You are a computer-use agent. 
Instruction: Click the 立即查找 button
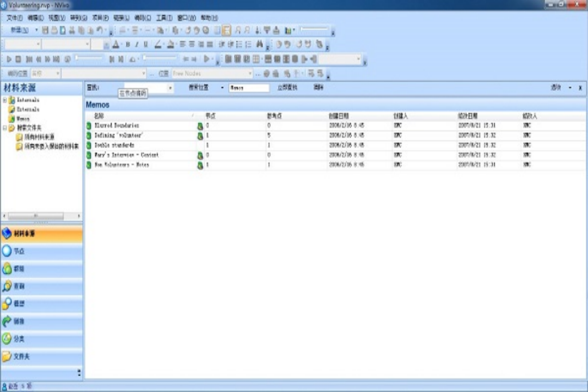tap(287, 88)
